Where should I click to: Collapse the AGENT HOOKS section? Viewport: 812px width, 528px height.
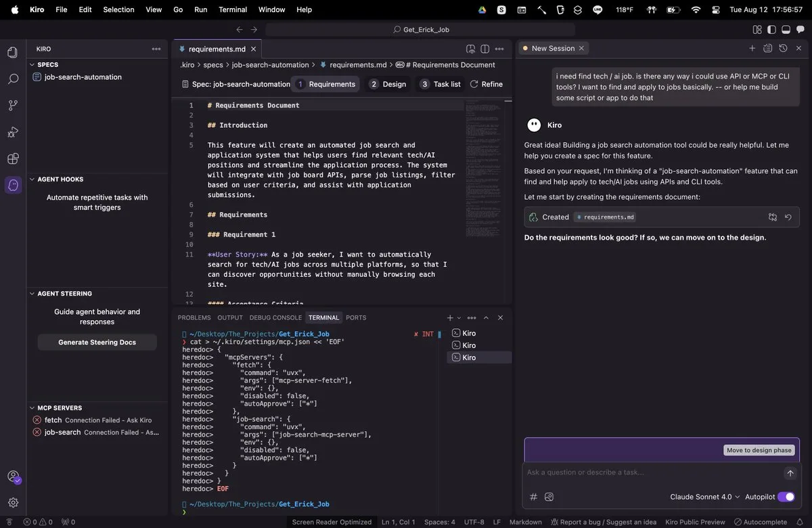[x=60, y=179]
